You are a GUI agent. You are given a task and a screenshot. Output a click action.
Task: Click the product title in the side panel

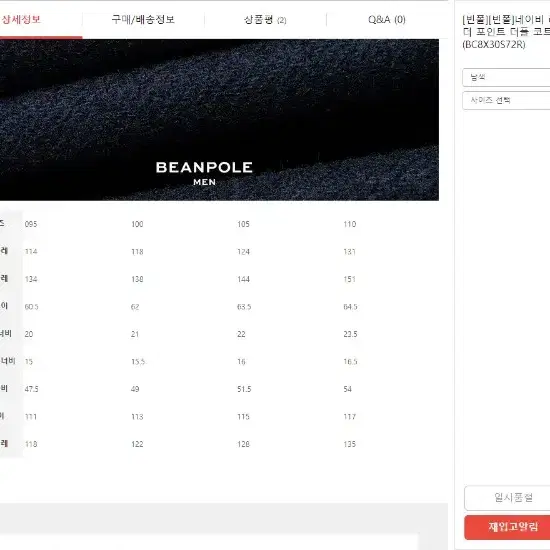point(506,26)
